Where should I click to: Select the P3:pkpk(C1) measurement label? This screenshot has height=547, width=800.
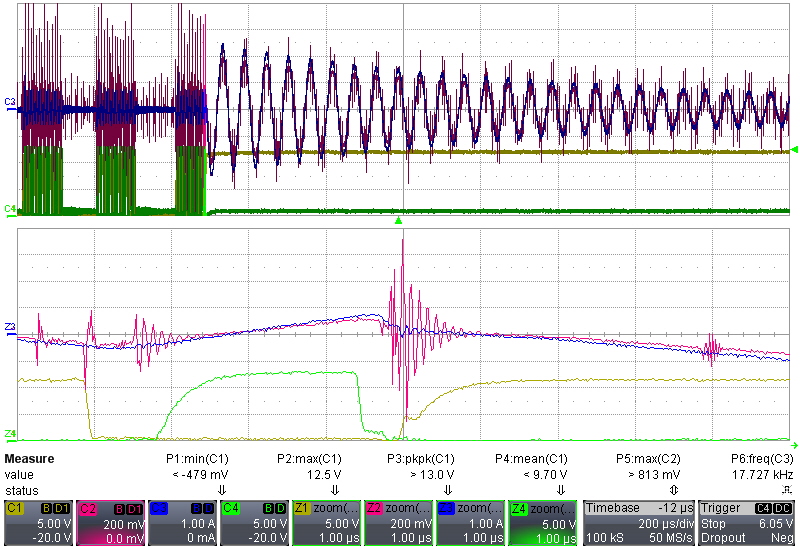pos(420,459)
